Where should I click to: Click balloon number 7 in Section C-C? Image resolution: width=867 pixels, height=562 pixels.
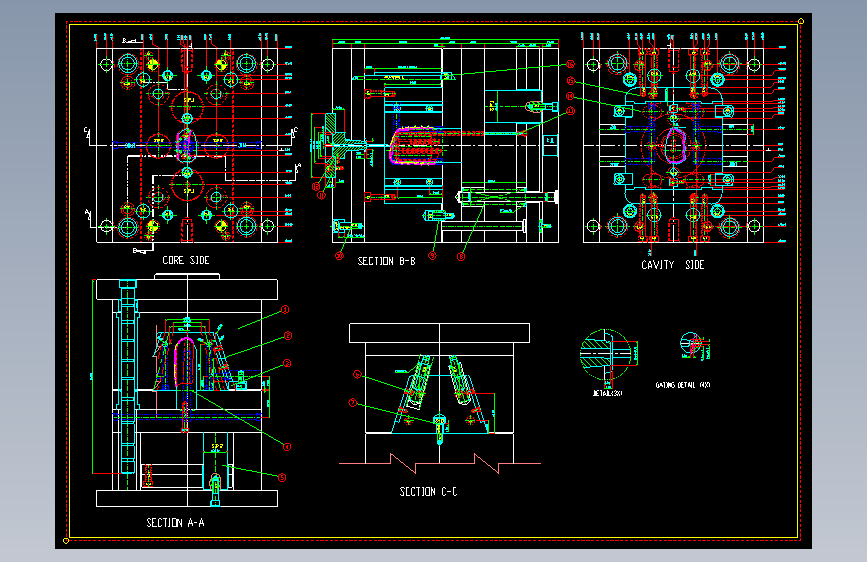(x=353, y=403)
